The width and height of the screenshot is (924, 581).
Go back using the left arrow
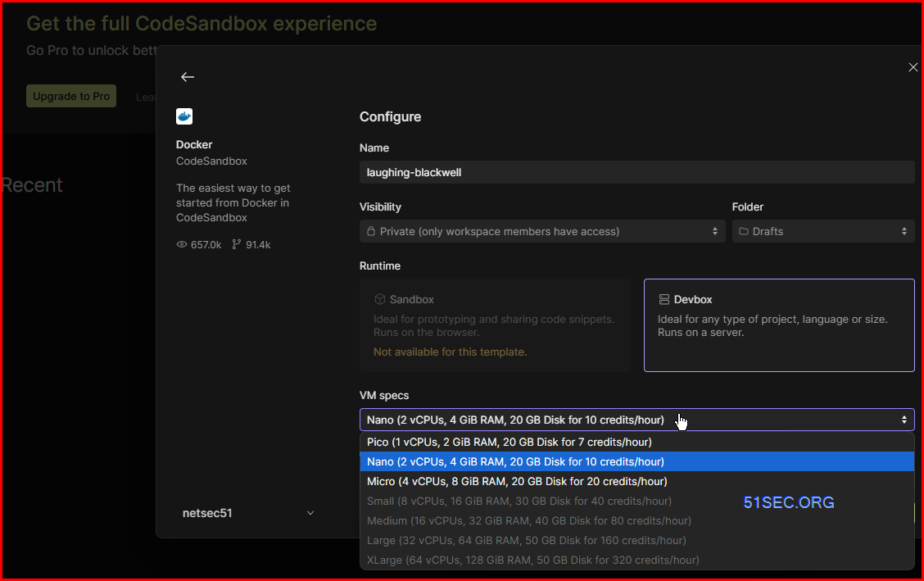(x=188, y=77)
